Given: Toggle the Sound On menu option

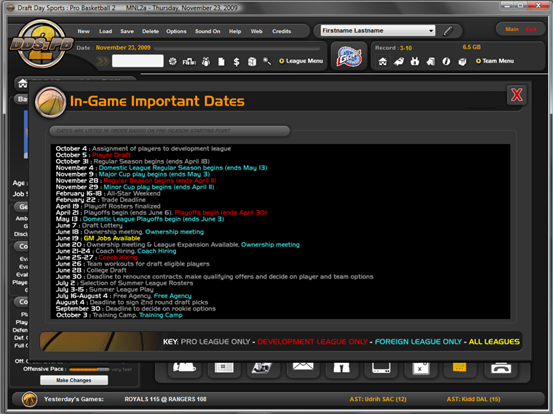Looking at the screenshot, I should (207, 31).
